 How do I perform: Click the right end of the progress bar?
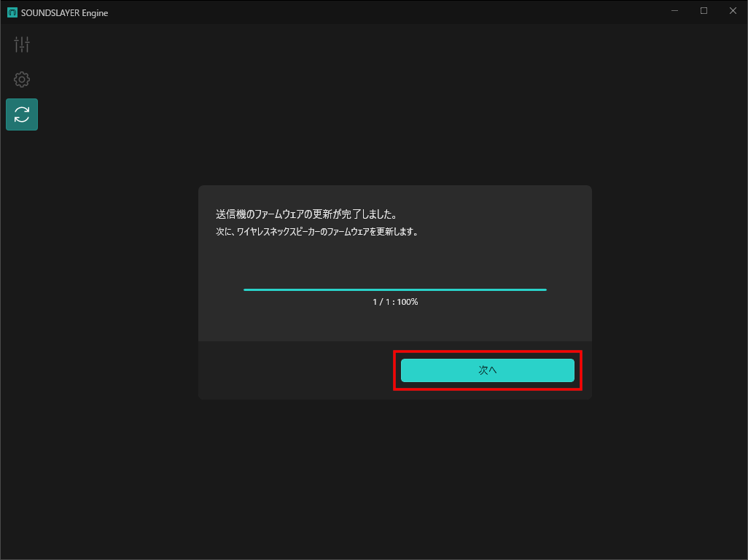[x=544, y=289]
